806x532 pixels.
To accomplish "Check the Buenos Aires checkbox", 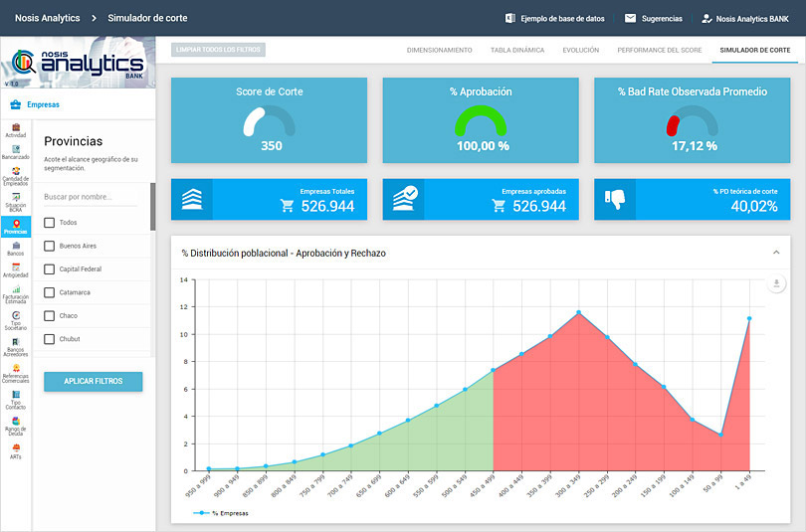I will [50, 246].
